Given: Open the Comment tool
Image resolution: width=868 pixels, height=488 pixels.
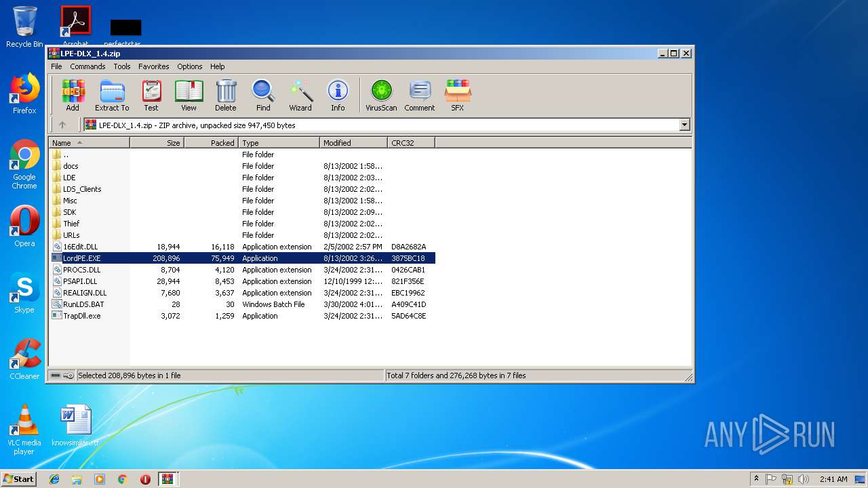Looking at the screenshot, I should (x=420, y=95).
